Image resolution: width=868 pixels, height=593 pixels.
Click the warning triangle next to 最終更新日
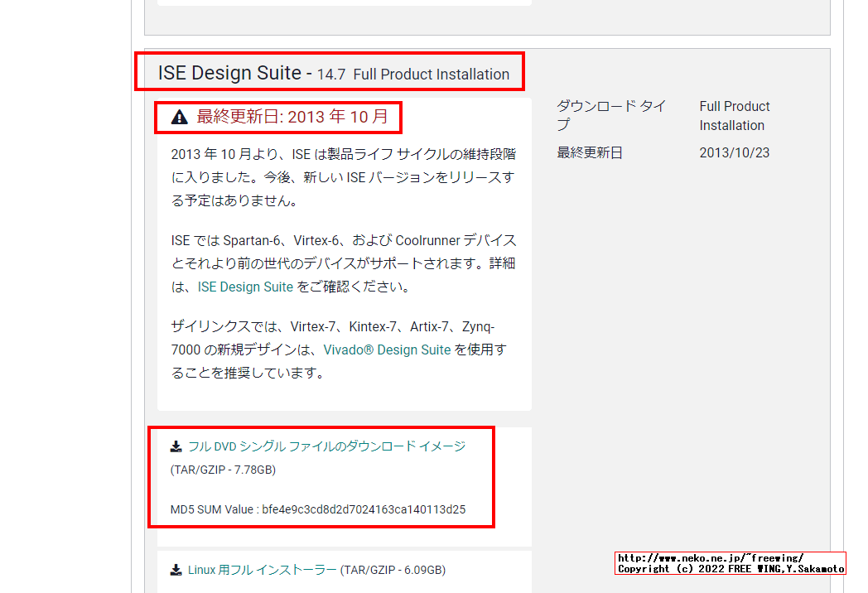coord(179,116)
